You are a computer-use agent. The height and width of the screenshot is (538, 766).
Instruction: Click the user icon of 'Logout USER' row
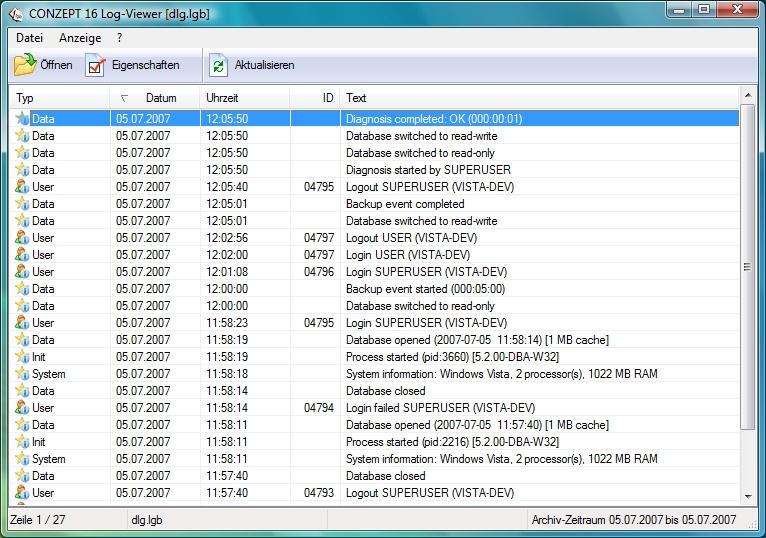pyautogui.click(x=22, y=238)
